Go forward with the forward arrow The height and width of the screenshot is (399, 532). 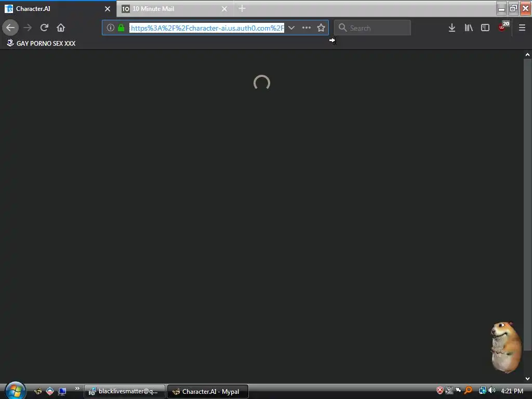click(x=28, y=28)
